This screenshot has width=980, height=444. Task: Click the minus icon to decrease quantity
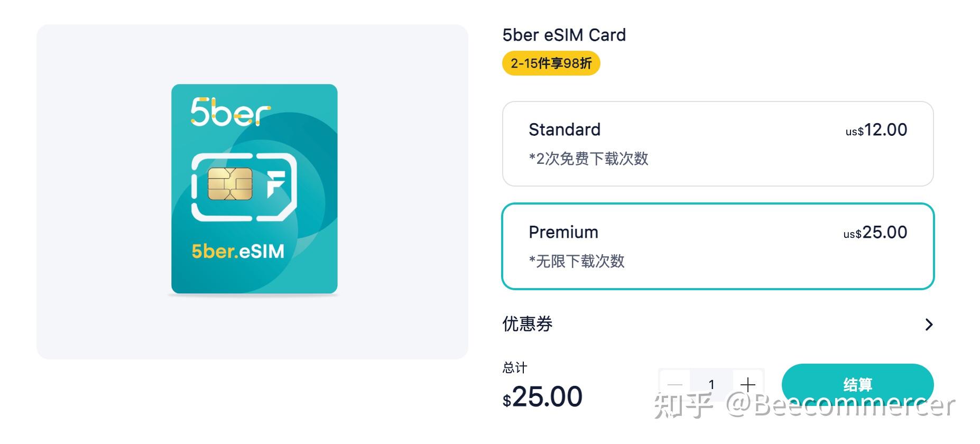click(675, 385)
